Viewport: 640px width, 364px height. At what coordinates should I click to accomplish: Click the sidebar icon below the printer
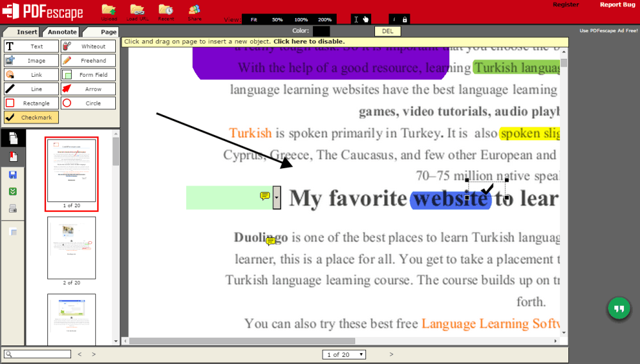(x=13, y=232)
